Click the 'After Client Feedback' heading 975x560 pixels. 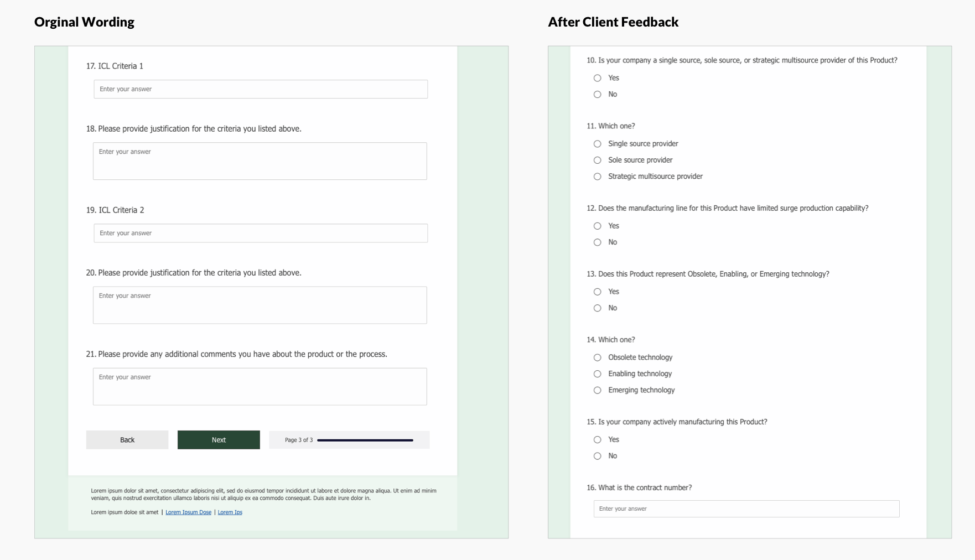613,22
